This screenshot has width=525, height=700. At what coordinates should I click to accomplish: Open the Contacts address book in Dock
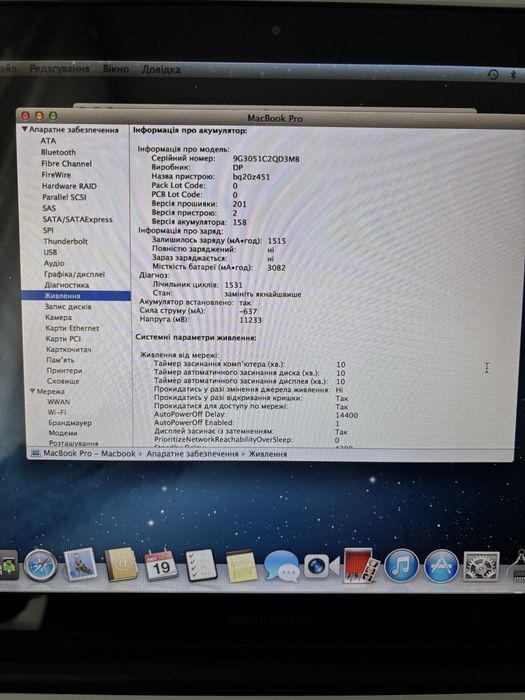(121, 564)
